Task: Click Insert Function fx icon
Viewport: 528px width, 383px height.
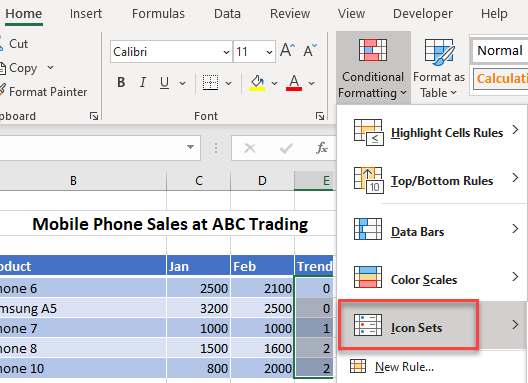Action: pyautogui.click(x=322, y=148)
